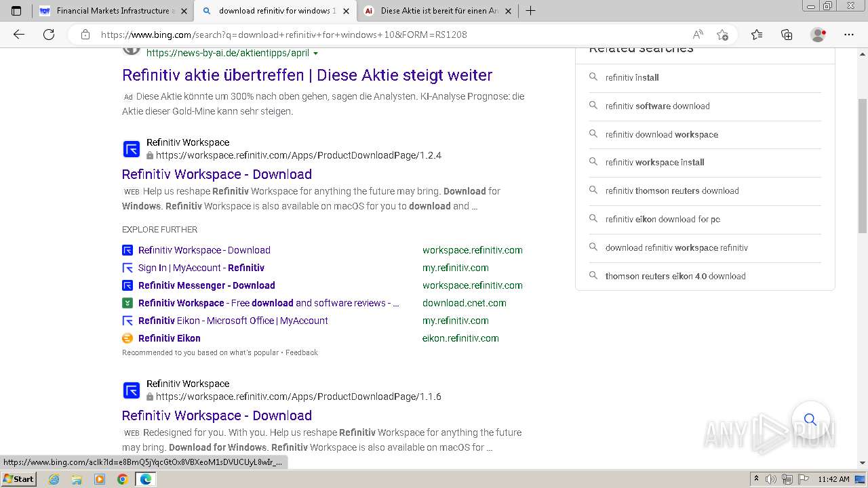Click the Sign In MyAccount row icon

pos(127,268)
